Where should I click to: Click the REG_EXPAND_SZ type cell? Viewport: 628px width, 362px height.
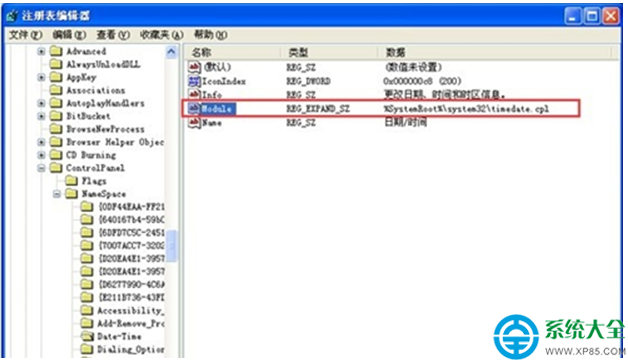(318, 109)
